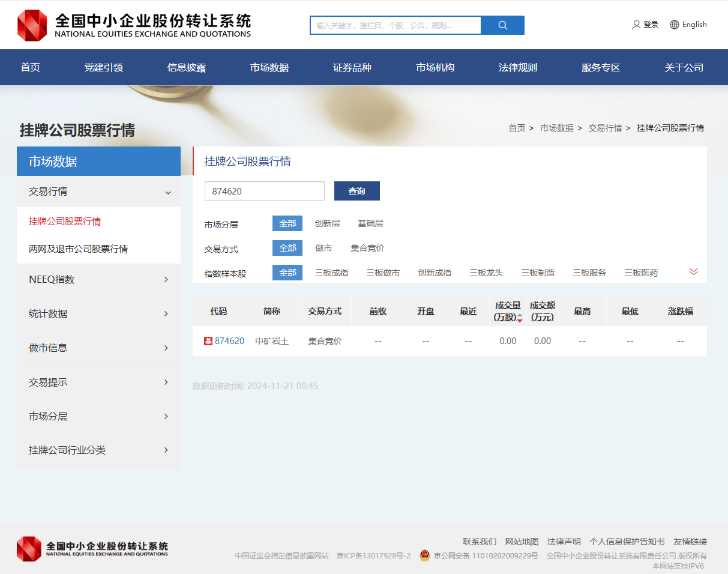Click the 查询 query button
Viewport: 728px width, 574px height.
coord(357,191)
